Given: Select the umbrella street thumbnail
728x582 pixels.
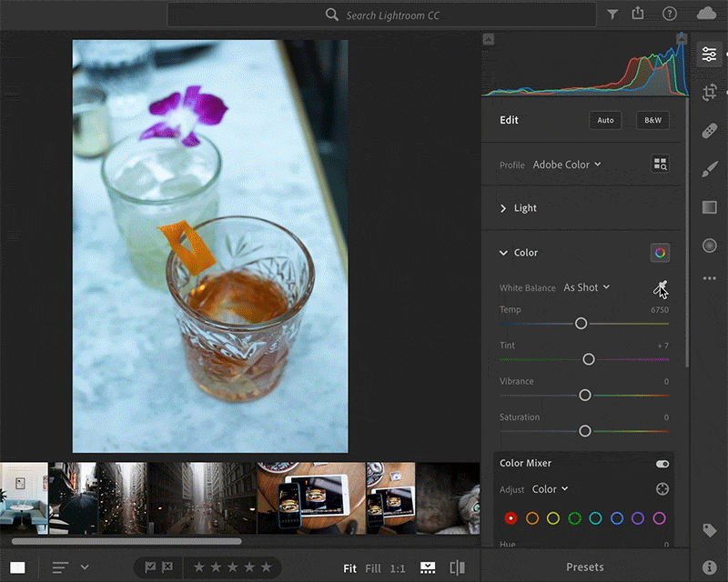Looking at the screenshot, I should [73, 498].
